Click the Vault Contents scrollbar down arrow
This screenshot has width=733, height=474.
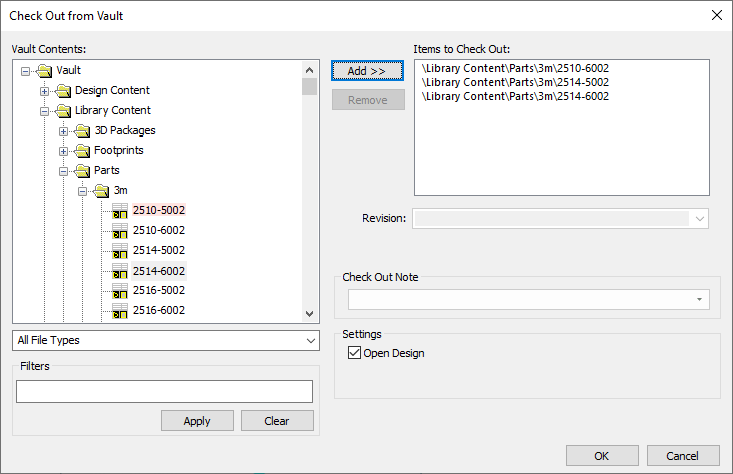[x=309, y=314]
